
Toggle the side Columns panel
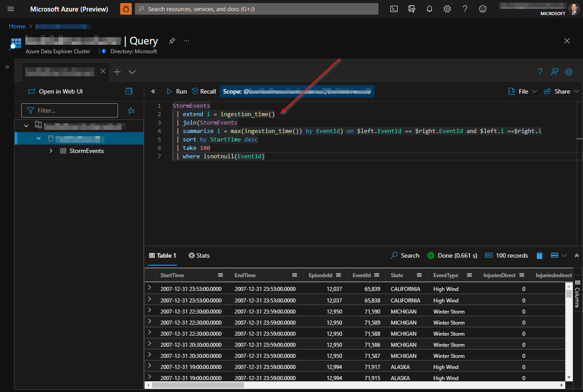tap(577, 293)
